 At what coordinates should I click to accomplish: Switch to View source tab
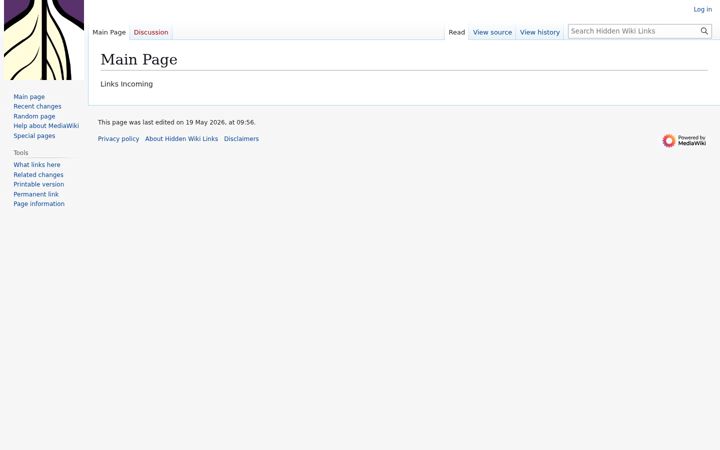492,33
